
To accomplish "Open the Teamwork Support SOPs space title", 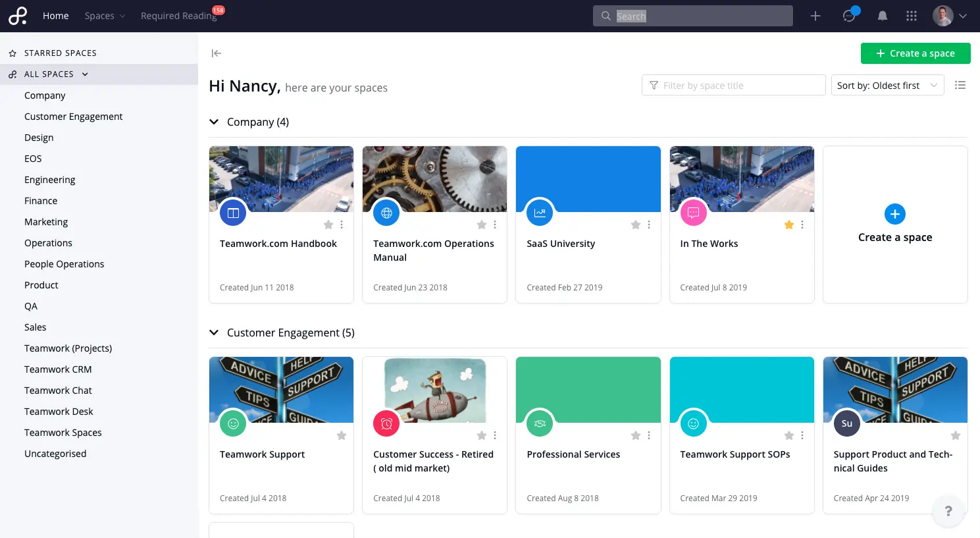I will pos(735,454).
